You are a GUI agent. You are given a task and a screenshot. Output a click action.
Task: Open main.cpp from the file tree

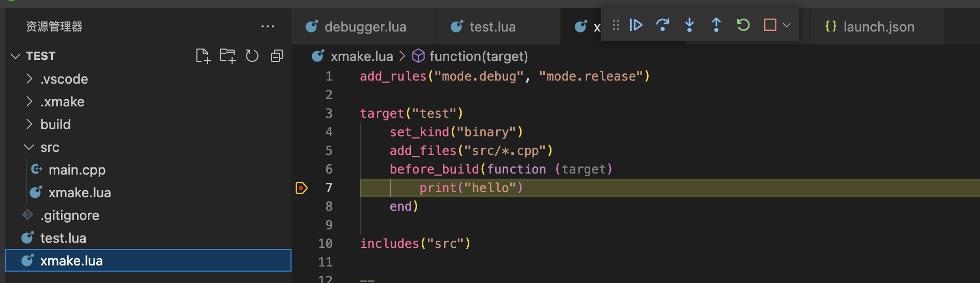[x=76, y=170]
